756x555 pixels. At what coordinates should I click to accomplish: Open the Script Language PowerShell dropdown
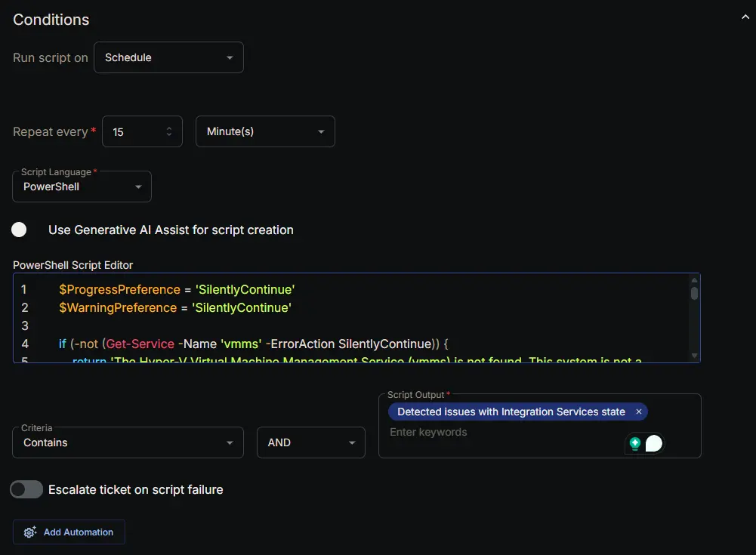pyautogui.click(x=82, y=187)
